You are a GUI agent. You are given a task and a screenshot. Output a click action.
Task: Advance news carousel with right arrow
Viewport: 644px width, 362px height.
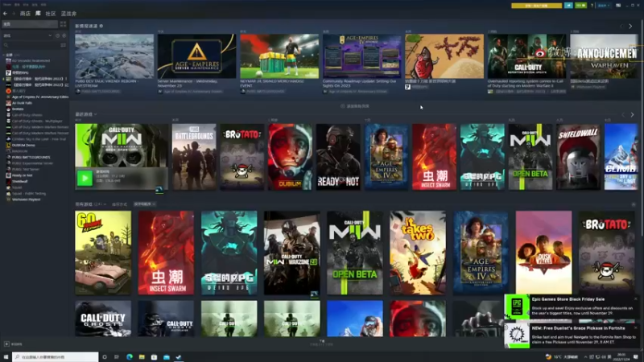[630, 27]
